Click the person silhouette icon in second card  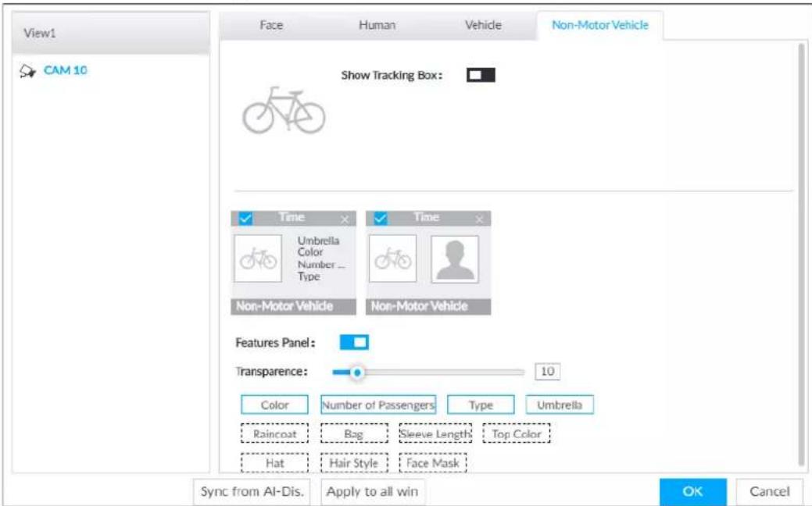click(455, 259)
